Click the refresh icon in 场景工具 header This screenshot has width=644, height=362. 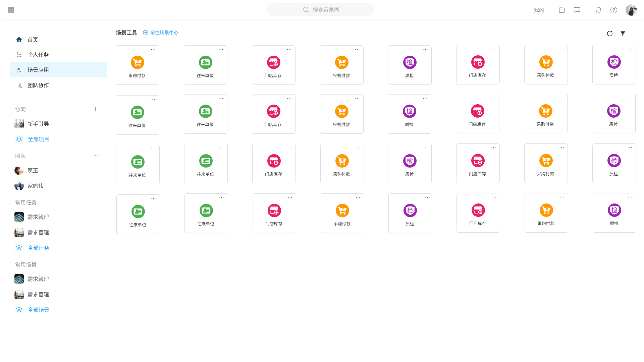point(609,34)
